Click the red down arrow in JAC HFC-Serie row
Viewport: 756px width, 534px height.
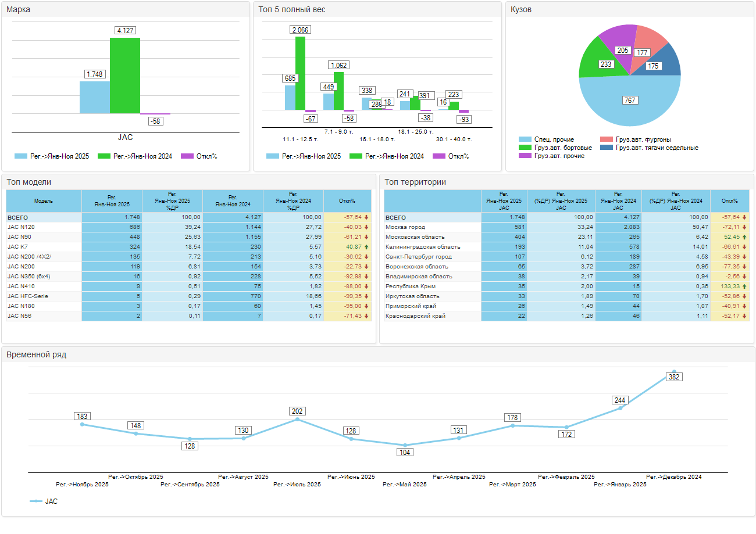click(366, 296)
